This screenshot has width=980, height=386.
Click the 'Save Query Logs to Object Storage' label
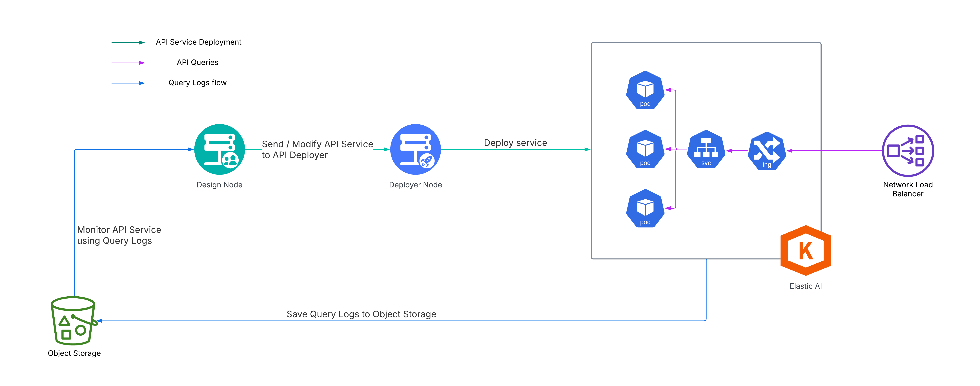[x=361, y=314]
